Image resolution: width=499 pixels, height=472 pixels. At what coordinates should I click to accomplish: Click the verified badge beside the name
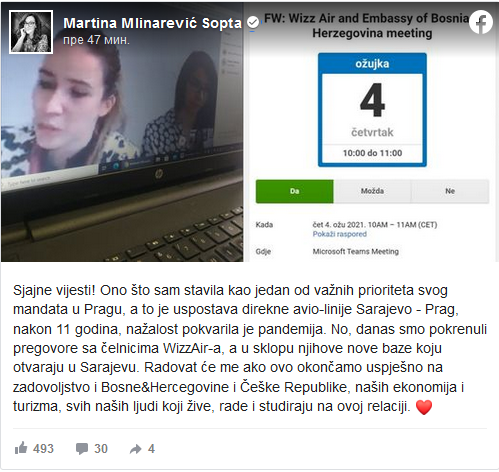click(253, 23)
